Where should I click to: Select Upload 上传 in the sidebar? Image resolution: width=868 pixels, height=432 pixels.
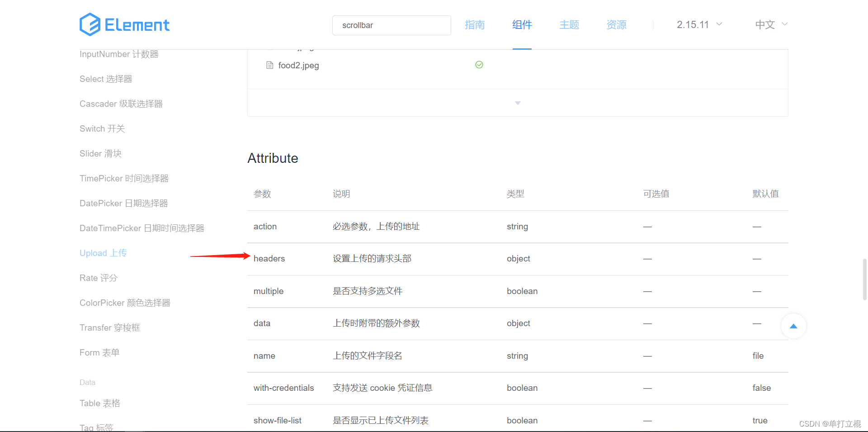(103, 253)
